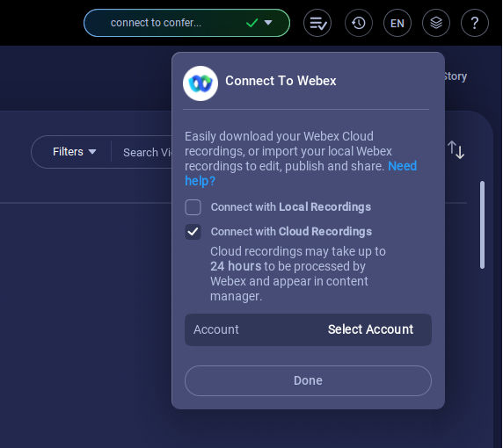Screen dimensions: 503x448
Task: Click the Search Videos field
Action: pos(148,152)
